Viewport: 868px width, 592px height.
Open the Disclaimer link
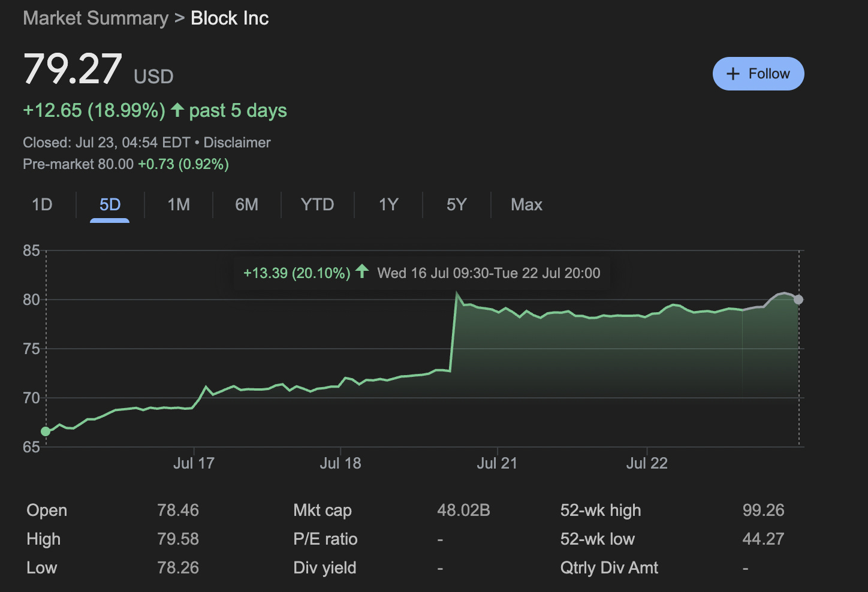click(237, 143)
